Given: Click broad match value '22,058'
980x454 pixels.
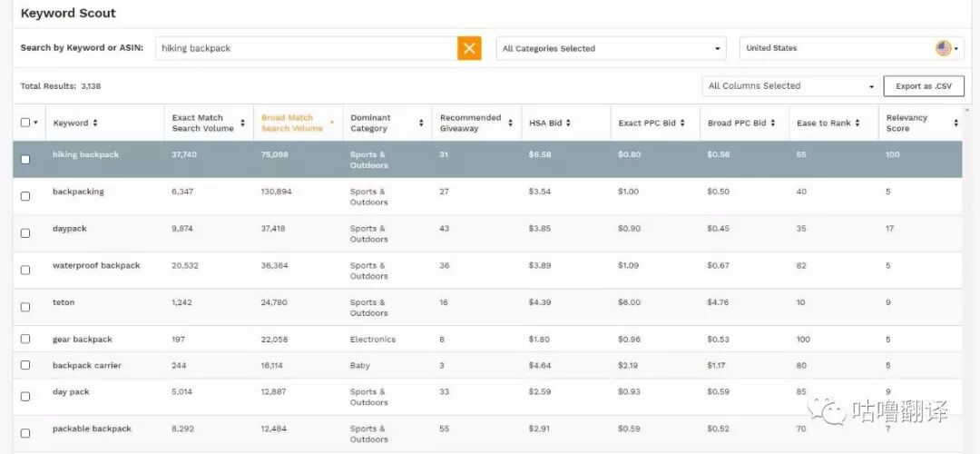Looking at the screenshot, I should tap(274, 339).
